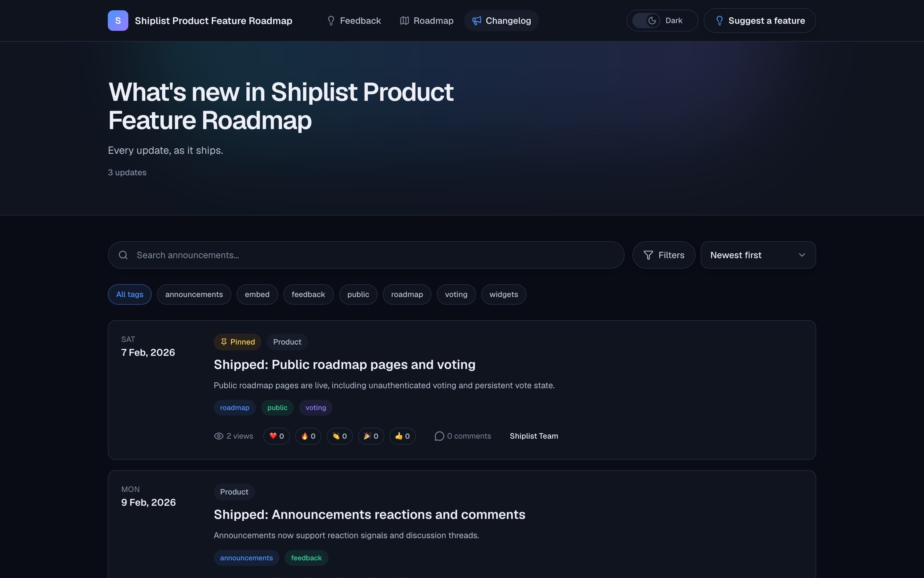This screenshot has width=924, height=578.
Task: Open 0 comments on Public roadmap post
Action: [463, 436]
